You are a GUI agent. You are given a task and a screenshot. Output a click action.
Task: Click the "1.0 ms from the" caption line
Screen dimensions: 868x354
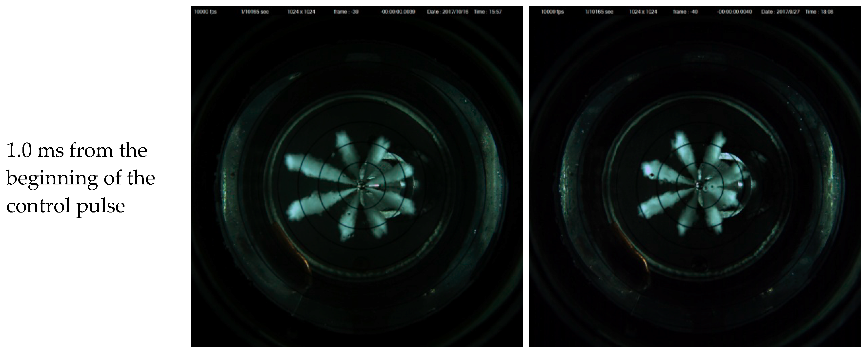pos(77,150)
